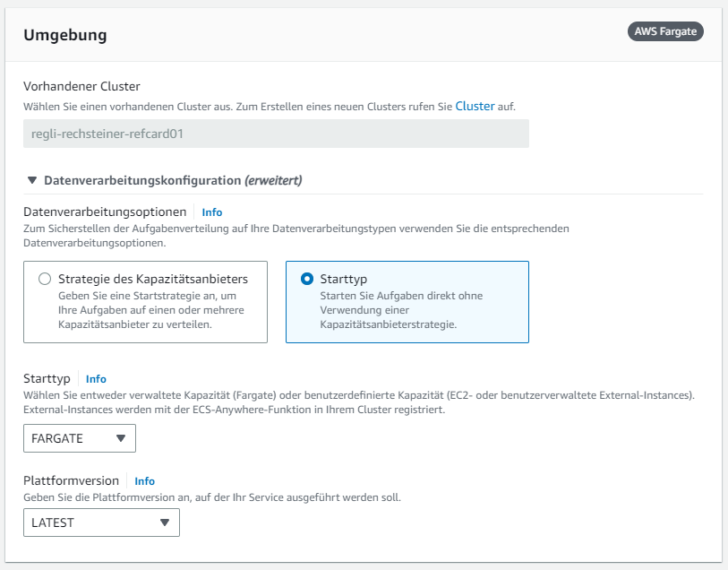Viewport: 728px width, 570px height.
Task: Click the Vorhandener Cluster label
Action: 81,87
